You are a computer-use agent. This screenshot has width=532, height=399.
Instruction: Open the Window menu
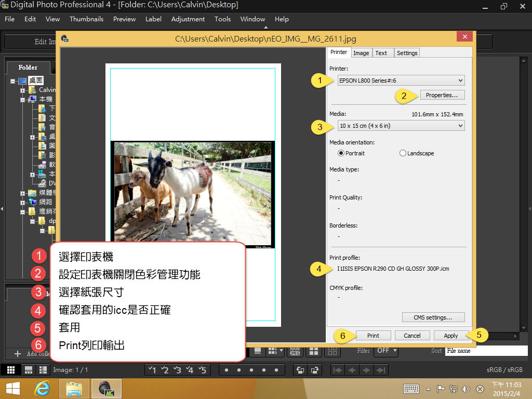pos(253,19)
